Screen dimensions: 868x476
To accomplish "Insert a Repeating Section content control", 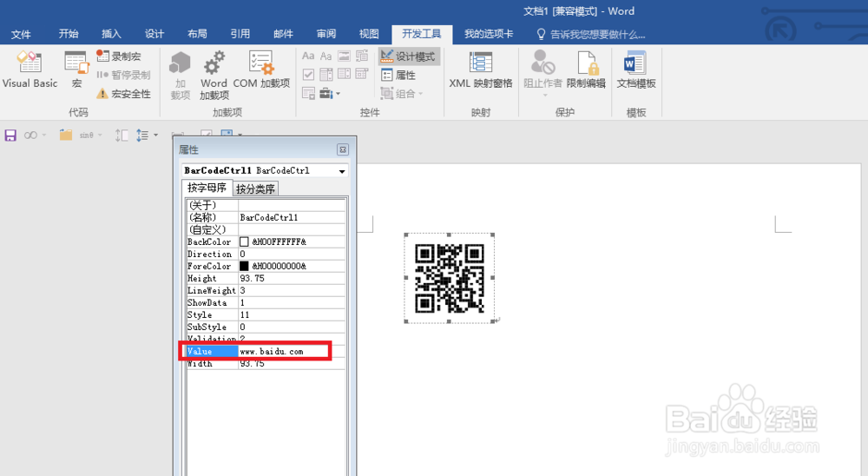I will (308, 93).
